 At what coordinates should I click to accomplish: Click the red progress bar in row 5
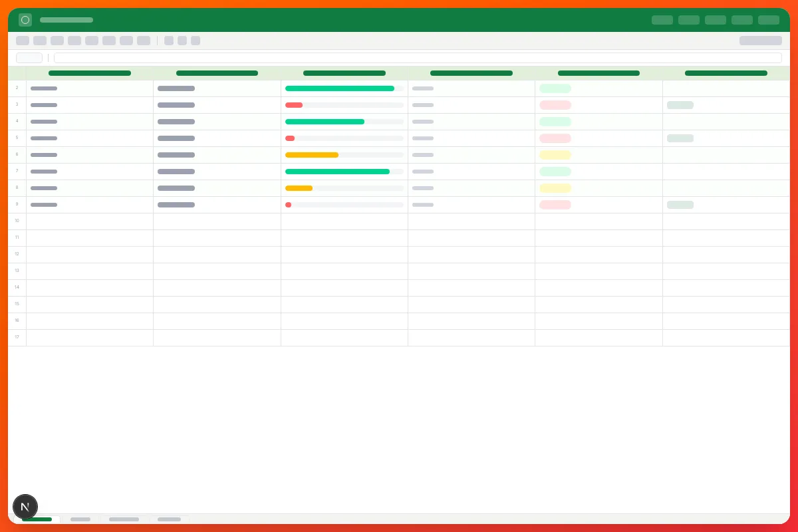pos(290,138)
